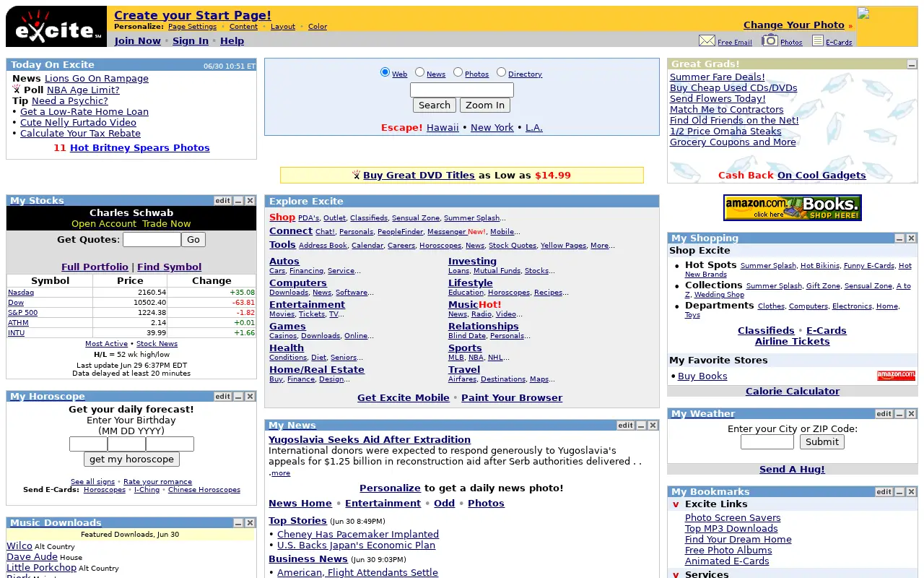Screen dimensions: 924x578
Task: Close the My Horoscope panel
Action: pos(250,397)
